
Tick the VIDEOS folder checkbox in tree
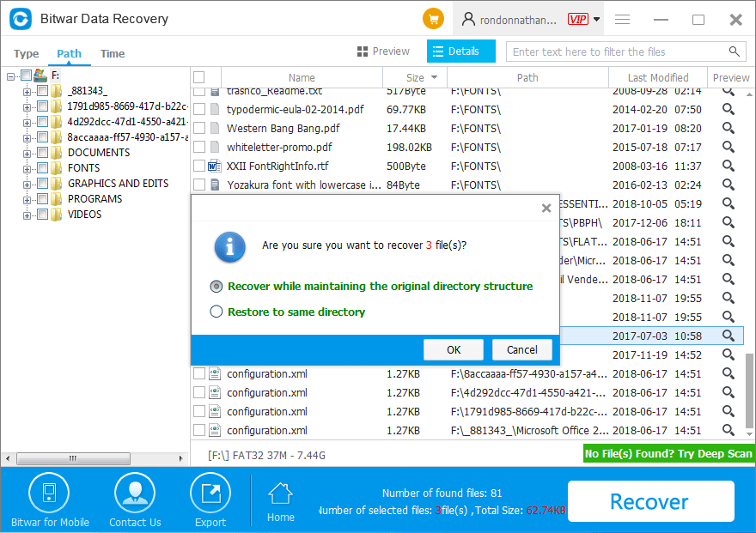[x=42, y=214]
